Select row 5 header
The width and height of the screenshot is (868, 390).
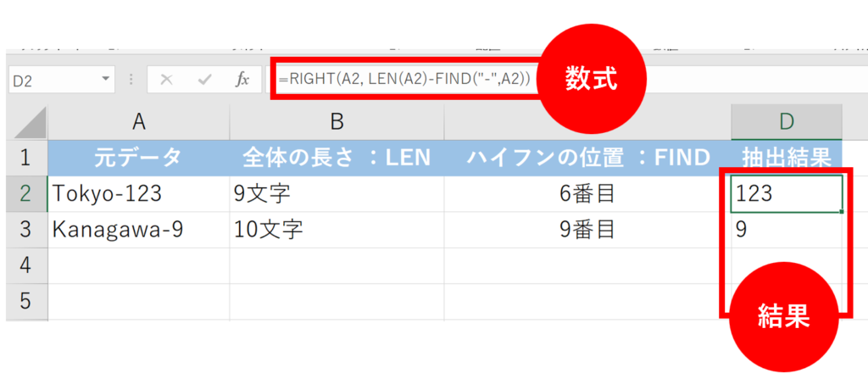tap(27, 302)
